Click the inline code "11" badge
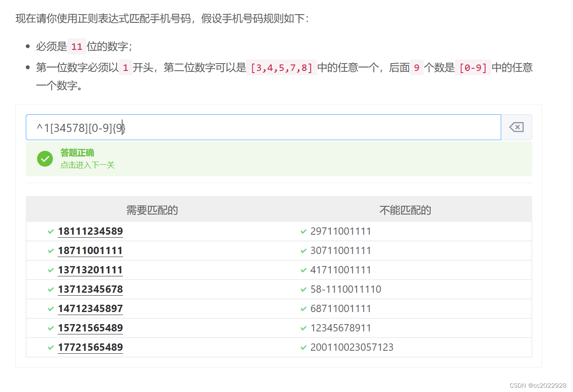The width and height of the screenshot is (573, 392). [x=77, y=46]
